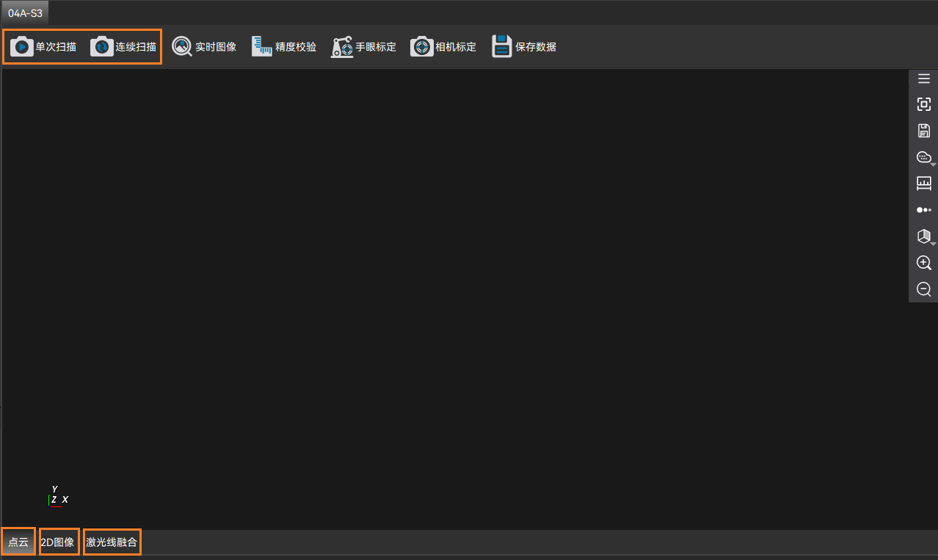This screenshot has width=938, height=560.
Task: Click the point size dots icon
Action: (x=923, y=210)
